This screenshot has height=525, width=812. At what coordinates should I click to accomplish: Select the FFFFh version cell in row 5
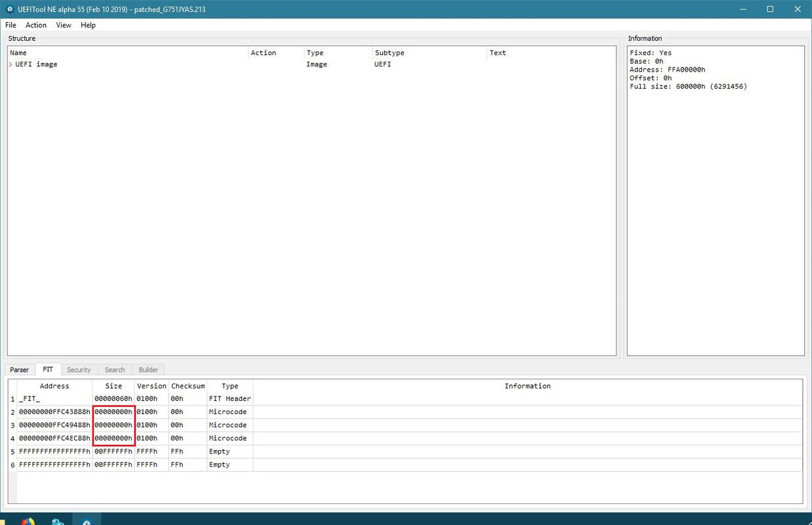152,451
